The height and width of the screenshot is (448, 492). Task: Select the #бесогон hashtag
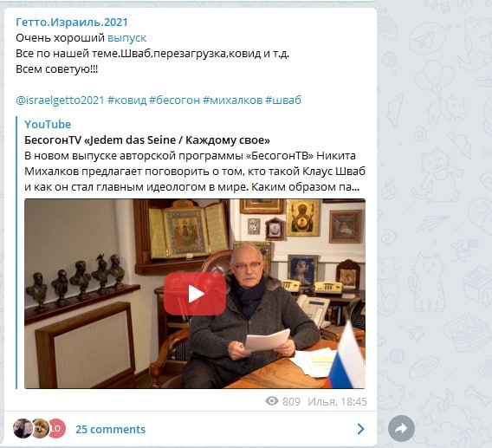[x=174, y=101]
